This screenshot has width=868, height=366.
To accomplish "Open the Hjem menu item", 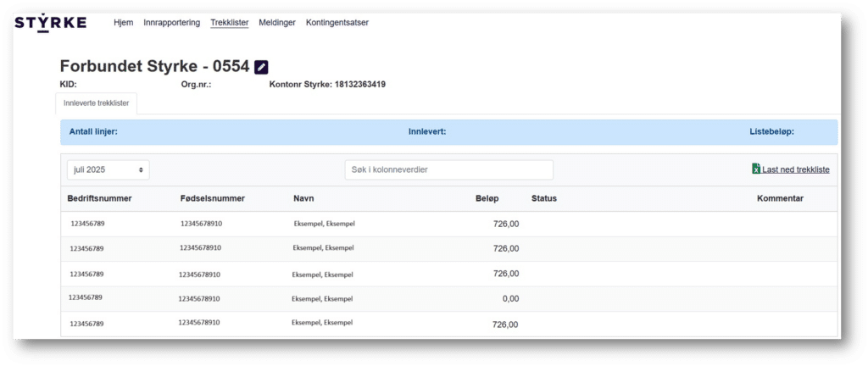I will (124, 23).
